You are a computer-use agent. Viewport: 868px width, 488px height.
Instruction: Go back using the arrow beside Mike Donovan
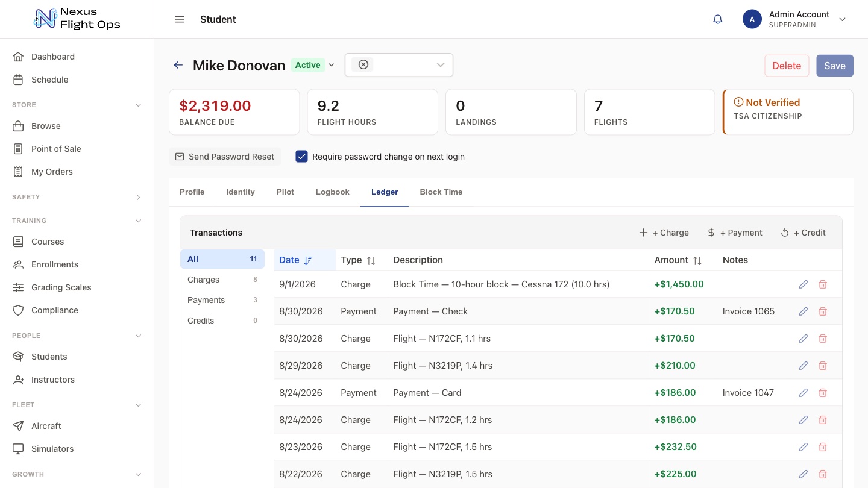click(178, 65)
